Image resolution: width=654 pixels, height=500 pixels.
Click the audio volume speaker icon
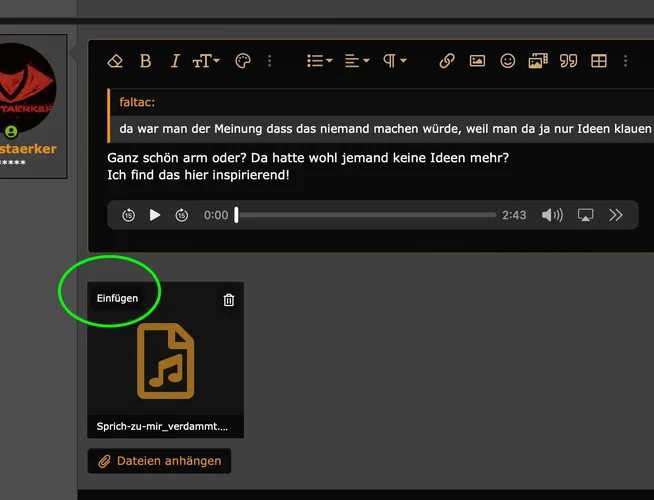[x=552, y=215]
